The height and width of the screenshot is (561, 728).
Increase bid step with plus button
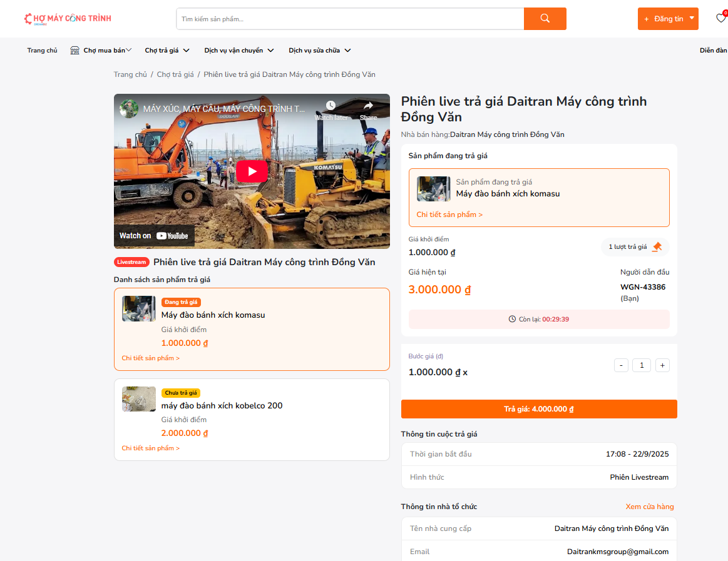pyautogui.click(x=662, y=365)
